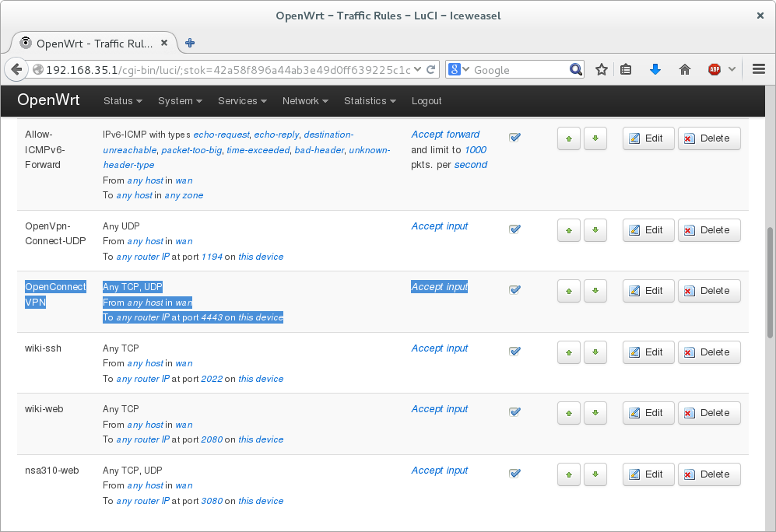Screen dimensions: 776x532
Task: Move wiki-web rule up
Action: 569,413
